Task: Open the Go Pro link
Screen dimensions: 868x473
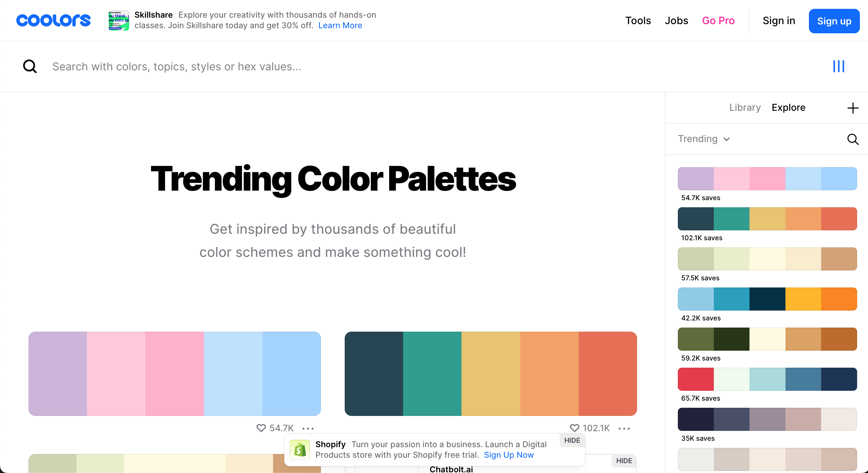Action: click(718, 21)
